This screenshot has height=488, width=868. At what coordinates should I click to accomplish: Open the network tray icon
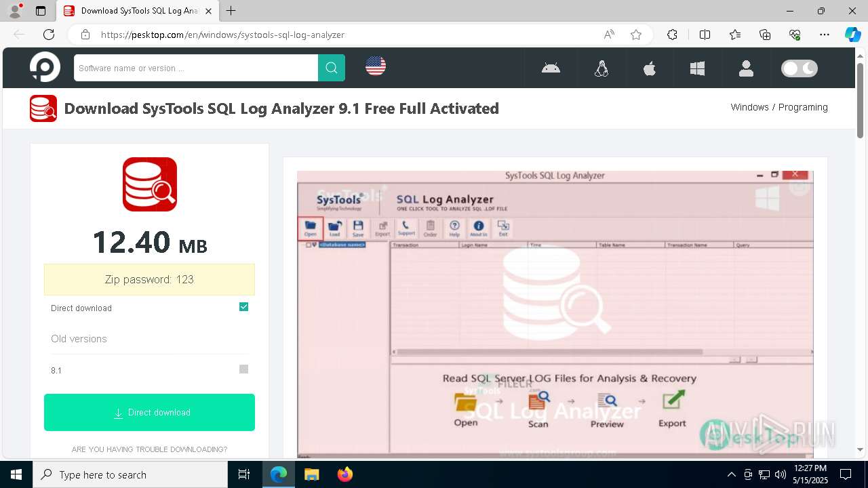click(x=764, y=474)
